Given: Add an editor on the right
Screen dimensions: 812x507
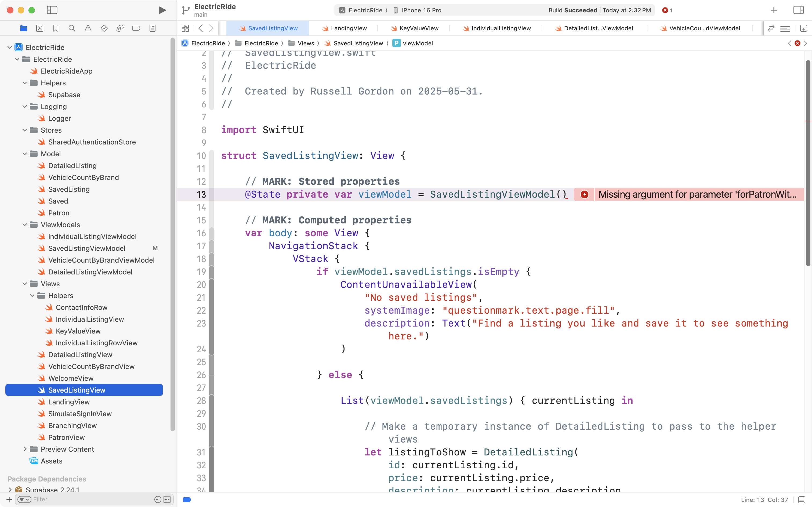Looking at the screenshot, I should [803, 28].
